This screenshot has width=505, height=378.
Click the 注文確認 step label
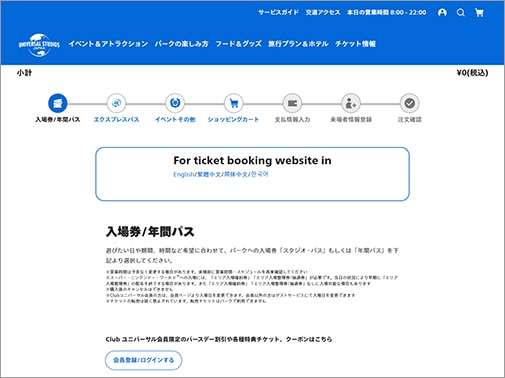pos(410,119)
